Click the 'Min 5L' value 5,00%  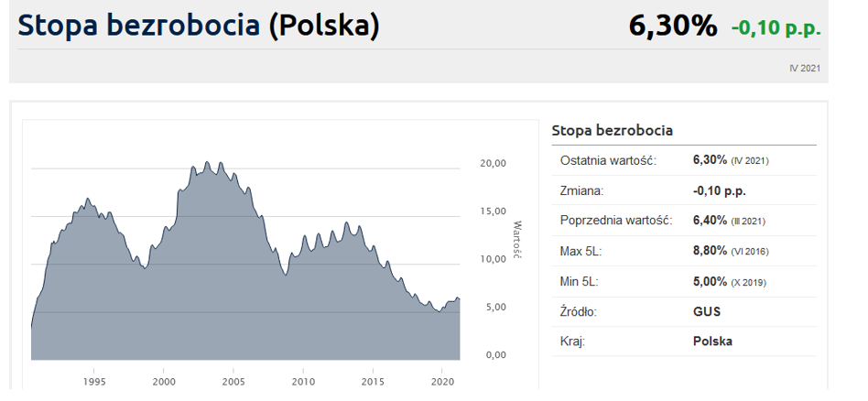[711, 281]
